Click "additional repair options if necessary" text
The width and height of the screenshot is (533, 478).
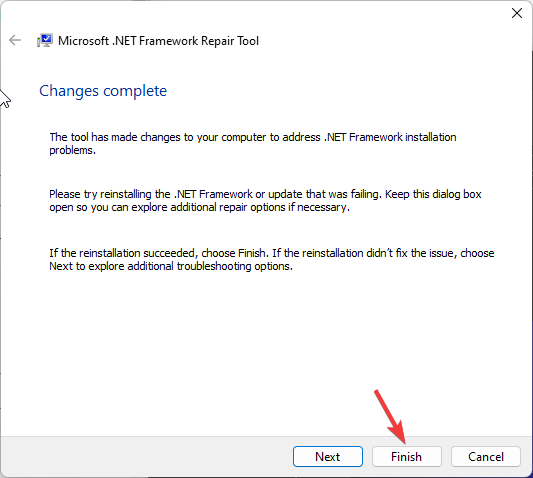pyautogui.click(x=260, y=207)
